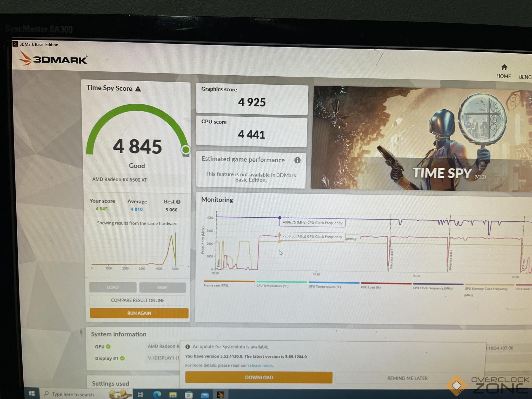
Task: Click AMD Radeon RX 6500 XT label
Action: [x=120, y=179]
